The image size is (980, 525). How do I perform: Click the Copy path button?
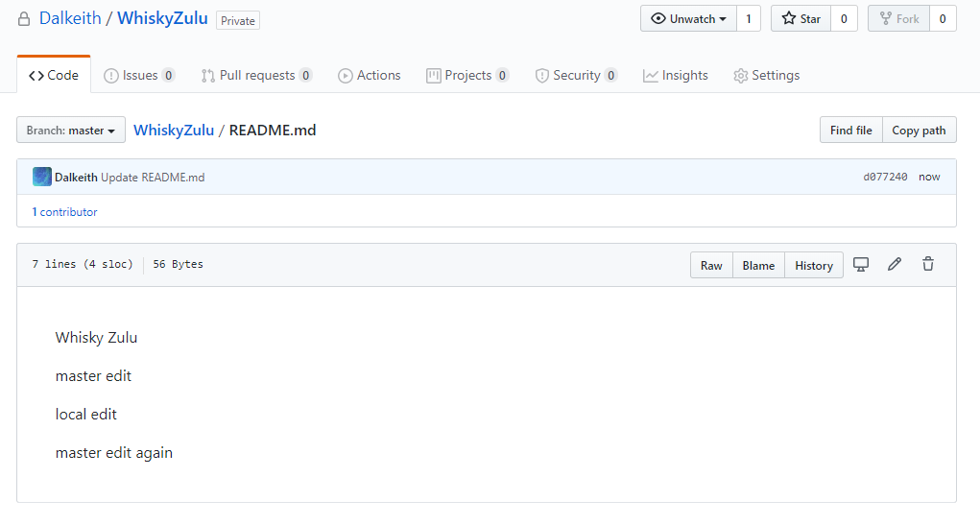pos(919,130)
